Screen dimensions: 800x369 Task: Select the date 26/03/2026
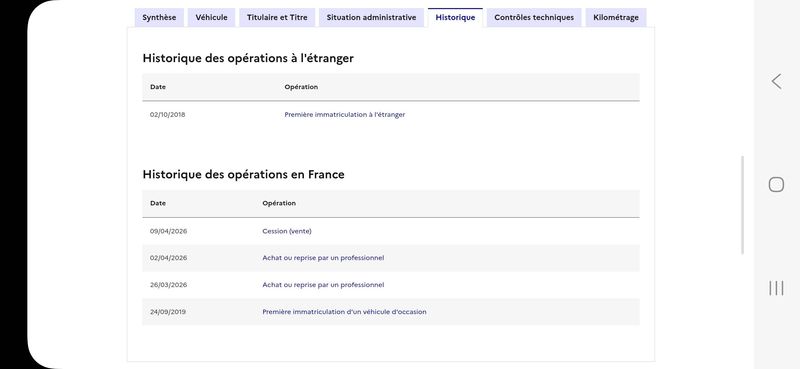tap(168, 285)
